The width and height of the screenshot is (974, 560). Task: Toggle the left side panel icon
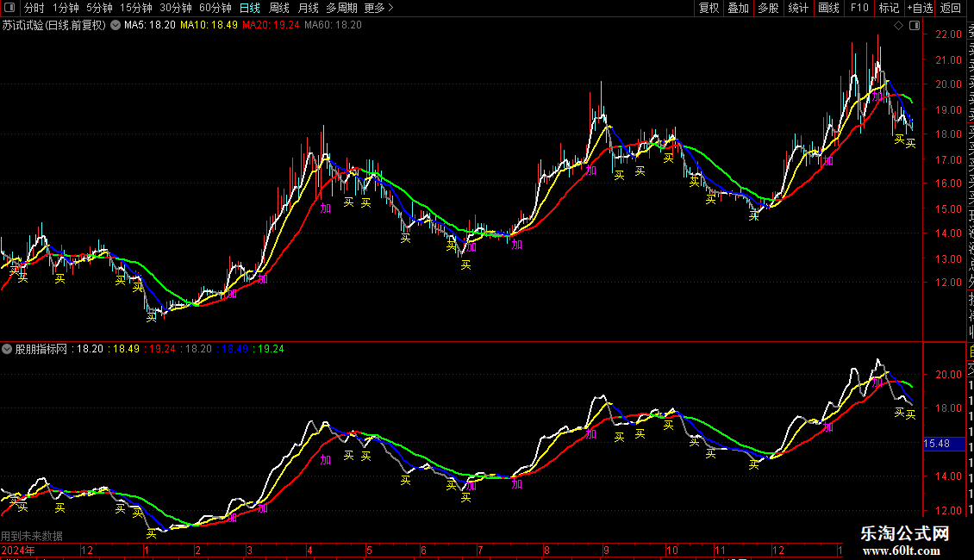pyautogui.click(x=9, y=8)
